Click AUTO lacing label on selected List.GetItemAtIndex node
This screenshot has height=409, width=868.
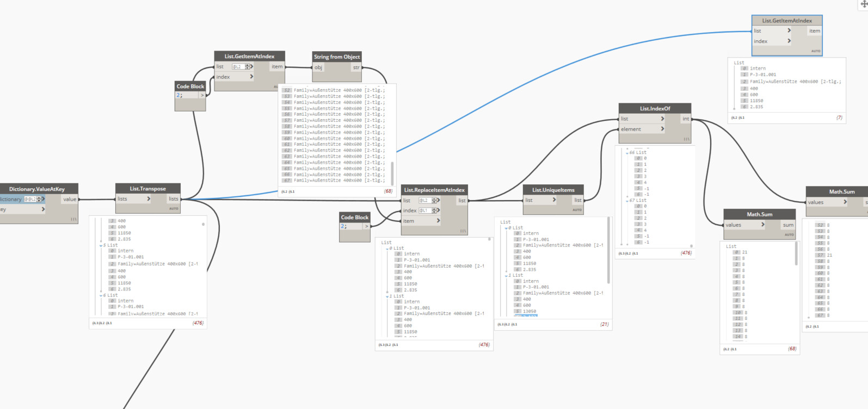point(815,51)
